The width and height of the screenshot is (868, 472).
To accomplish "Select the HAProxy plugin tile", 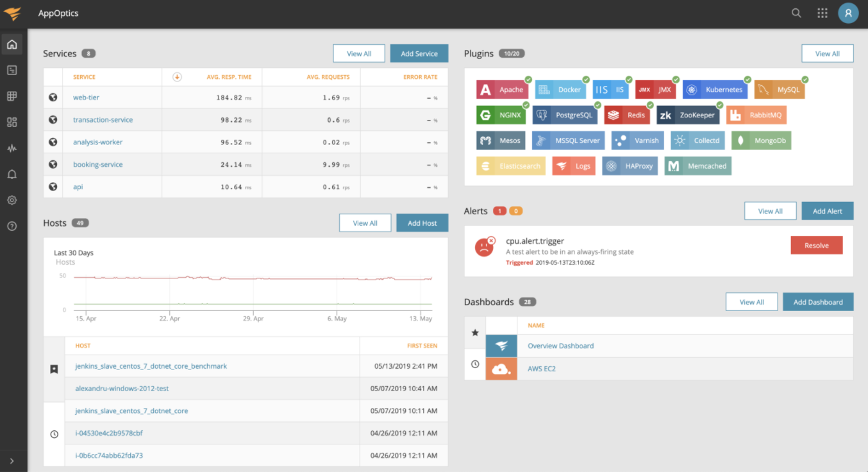I will click(630, 166).
